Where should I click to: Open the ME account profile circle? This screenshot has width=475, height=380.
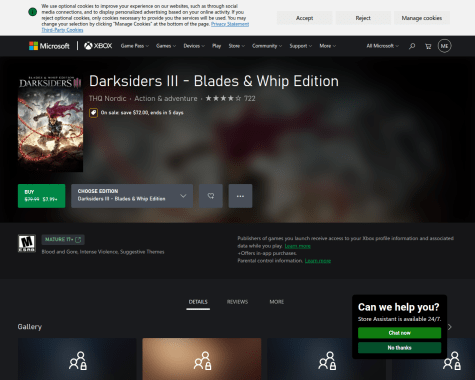[x=444, y=46]
